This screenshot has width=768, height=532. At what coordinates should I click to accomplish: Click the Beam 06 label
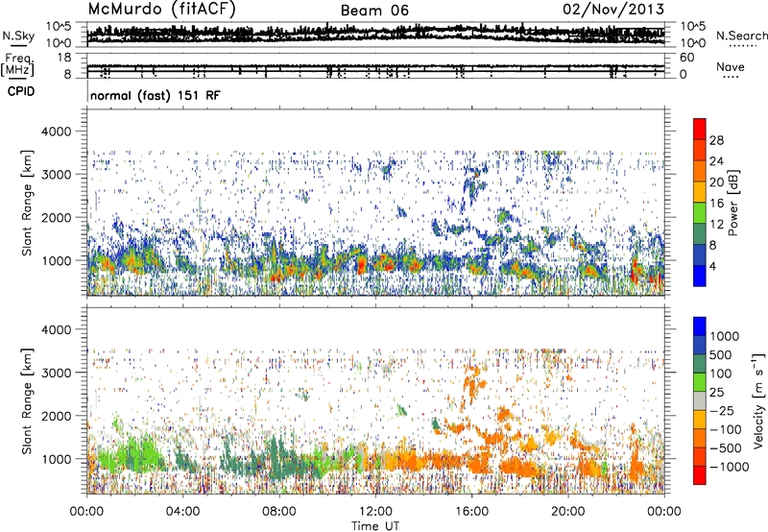pos(374,11)
